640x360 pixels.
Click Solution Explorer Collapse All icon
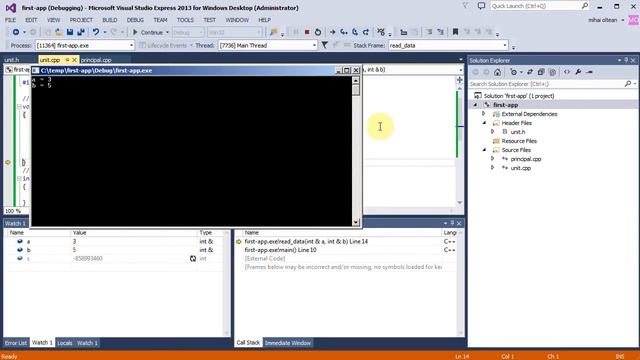(541, 72)
